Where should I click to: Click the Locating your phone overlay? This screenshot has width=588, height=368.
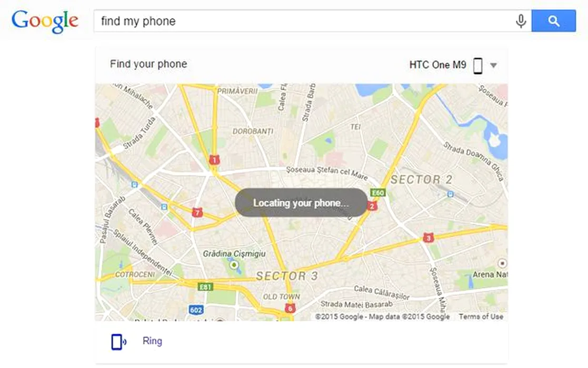(x=301, y=202)
